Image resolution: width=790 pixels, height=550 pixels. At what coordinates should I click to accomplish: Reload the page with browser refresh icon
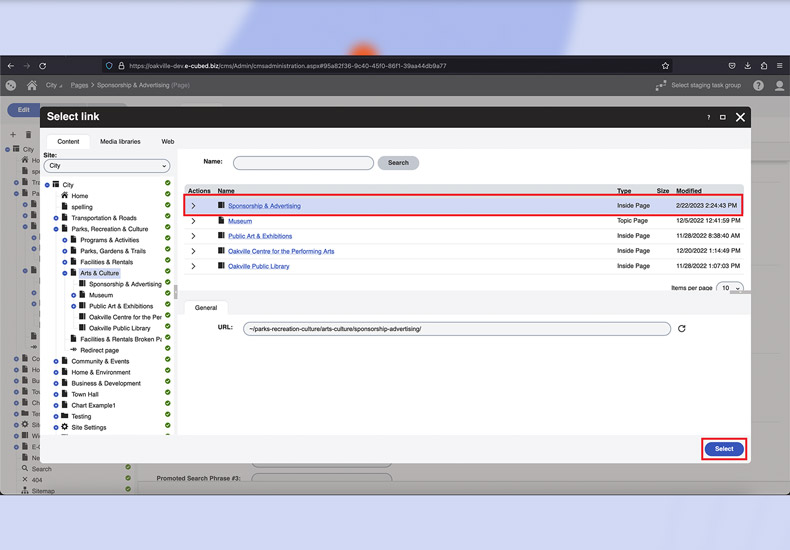pyautogui.click(x=42, y=66)
